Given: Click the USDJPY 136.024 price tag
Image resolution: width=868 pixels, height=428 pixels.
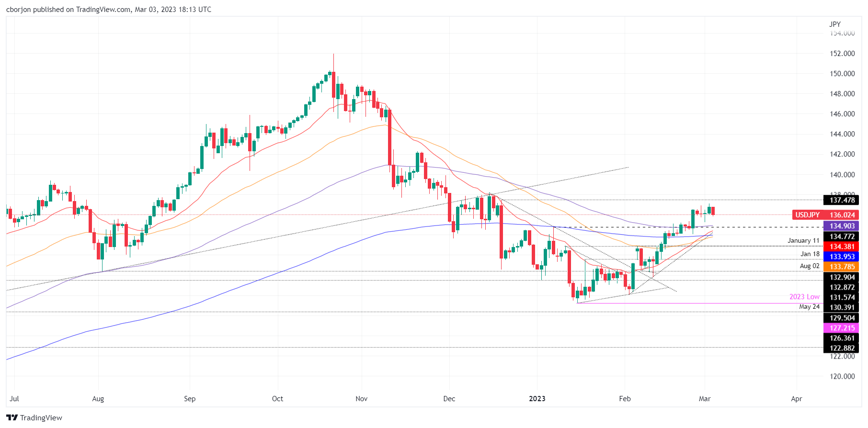Looking at the screenshot, I should click(x=825, y=215).
